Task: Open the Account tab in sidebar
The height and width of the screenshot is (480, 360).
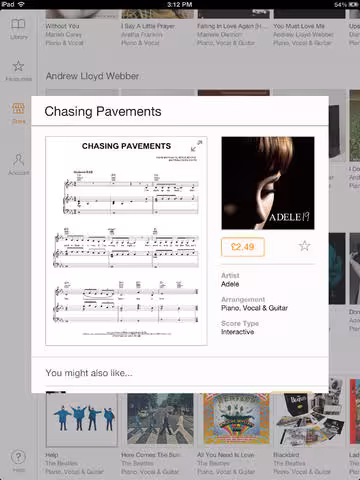Action: tap(18, 164)
